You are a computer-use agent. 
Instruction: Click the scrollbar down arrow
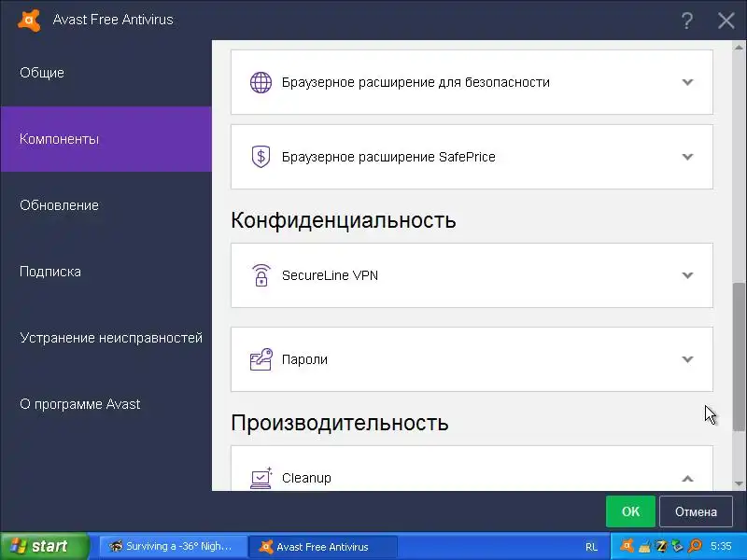click(x=739, y=483)
